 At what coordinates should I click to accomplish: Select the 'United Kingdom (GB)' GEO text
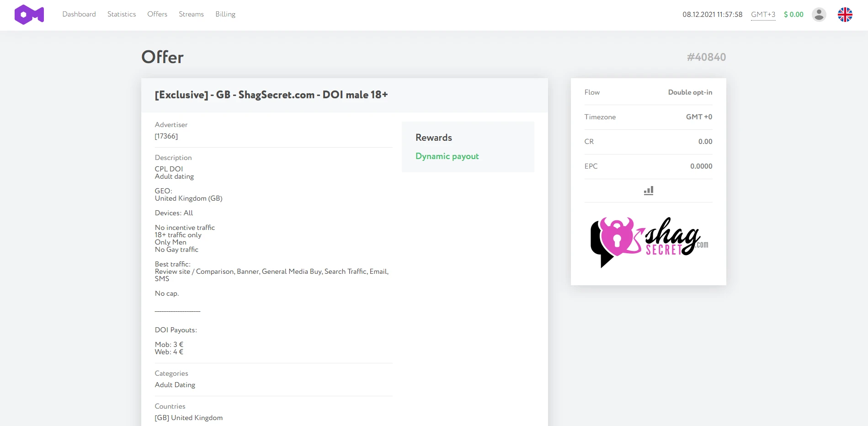[x=189, y=198]
